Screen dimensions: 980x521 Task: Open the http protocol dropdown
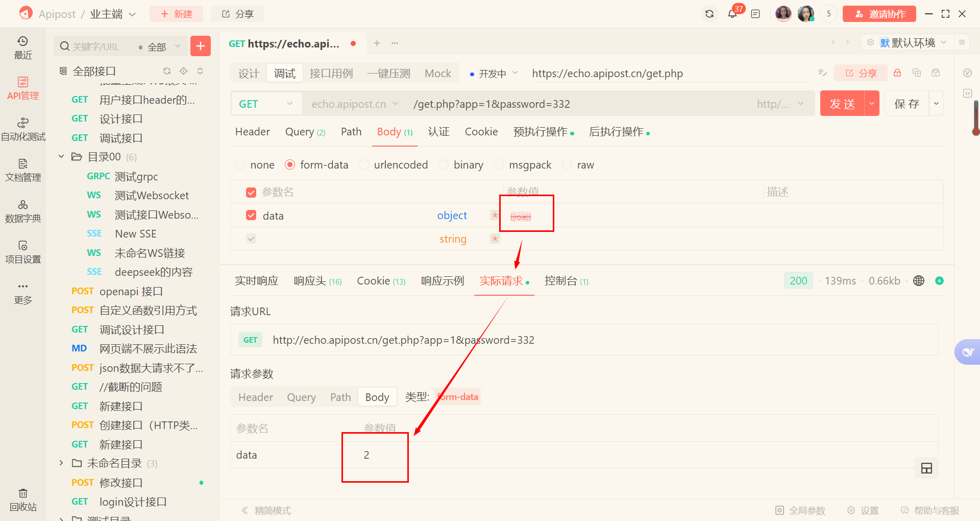click(780, 104)
